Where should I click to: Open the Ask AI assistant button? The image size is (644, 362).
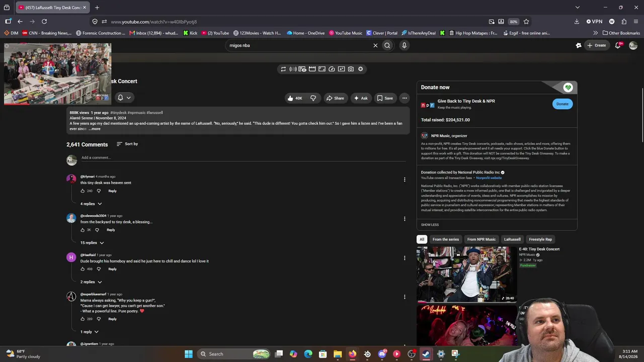(x=360, y=98)
